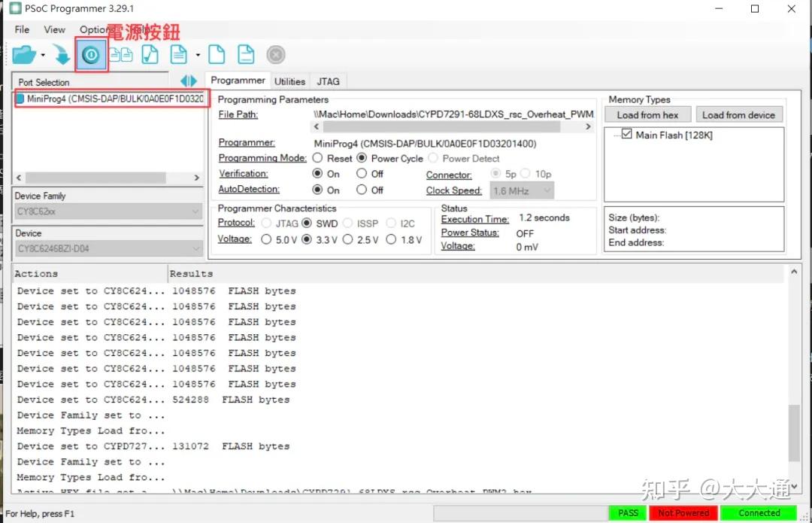Switch to the Utilities tab
Image resolution: width=812 pixels, height=523 pixels.
[x=290, y=81]
